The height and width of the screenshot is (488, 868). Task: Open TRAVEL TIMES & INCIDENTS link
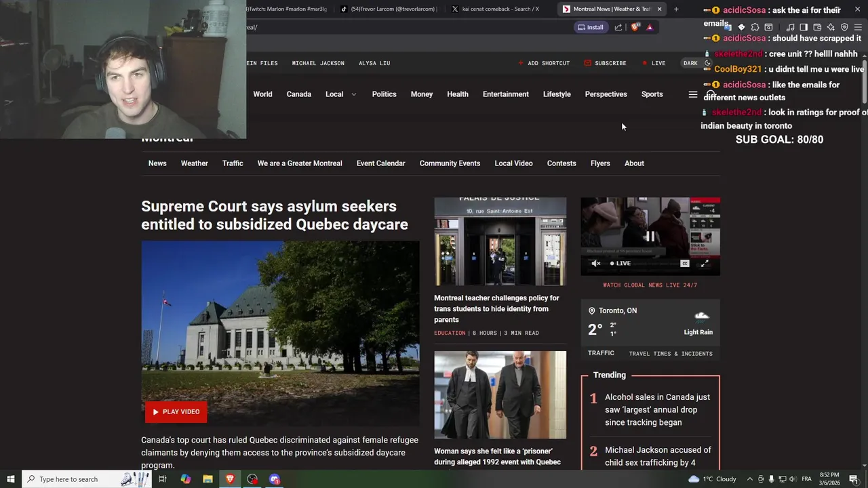pos(671,354)
